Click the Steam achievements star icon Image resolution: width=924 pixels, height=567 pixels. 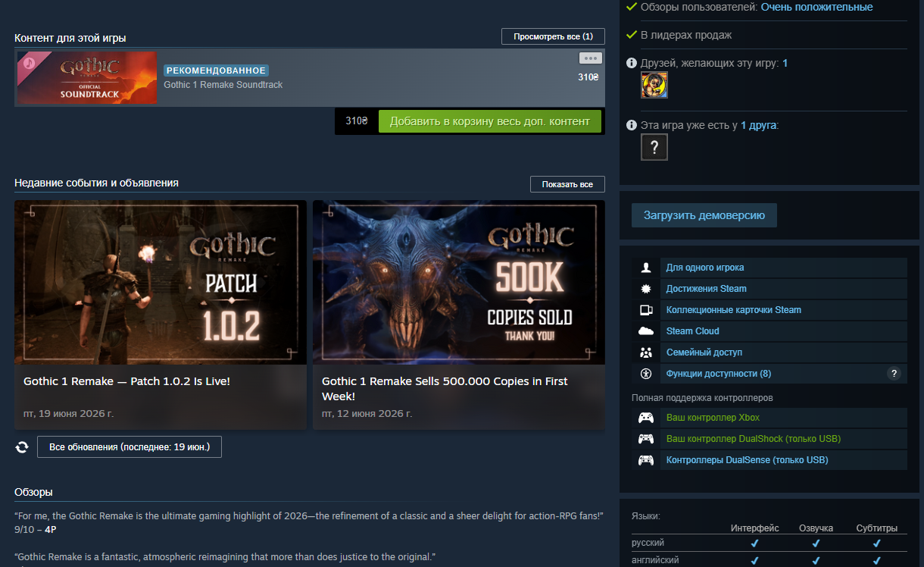click(x=646, y=289)
